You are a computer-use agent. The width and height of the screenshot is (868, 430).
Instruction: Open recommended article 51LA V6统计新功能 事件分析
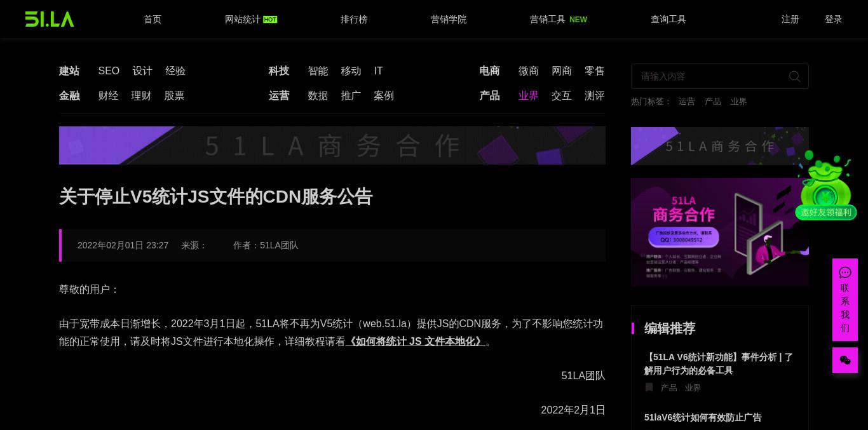(719, 363)
